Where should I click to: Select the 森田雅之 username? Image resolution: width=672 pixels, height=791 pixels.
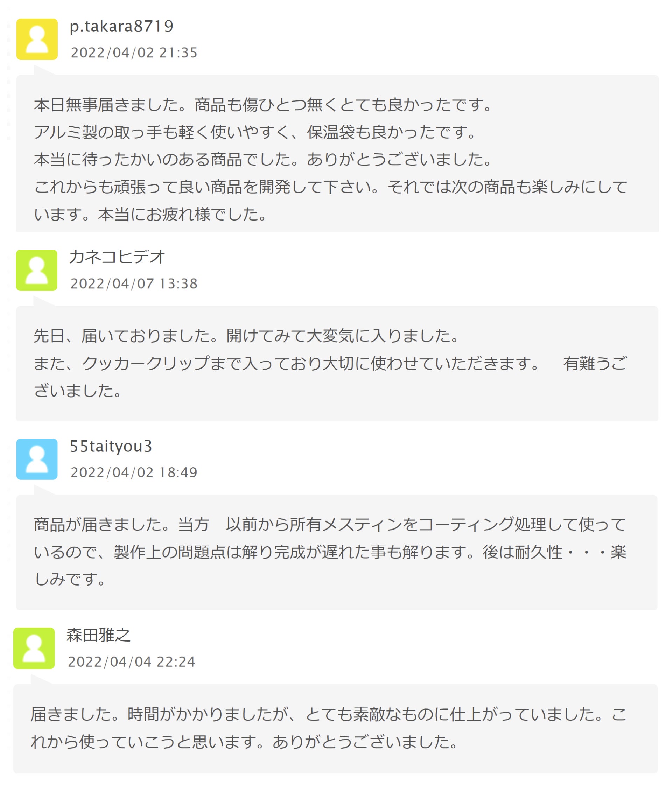pyautogui.click(x=99, y=635)
